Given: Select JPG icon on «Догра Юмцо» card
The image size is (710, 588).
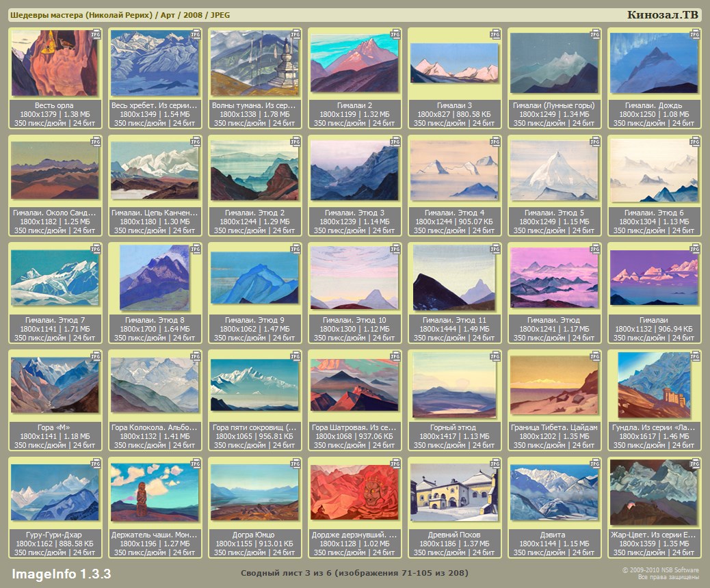Looking at the screenshot, I should (x=295, y=464).
